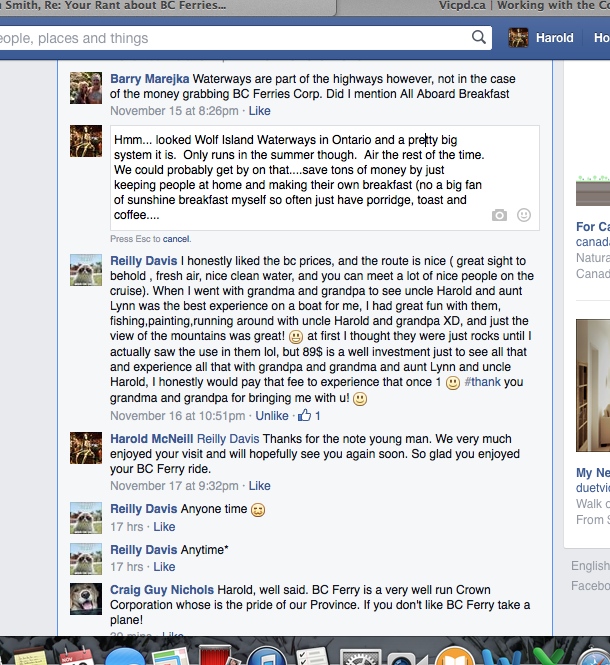The width and height of the screenshot is (610, 665).
Task: Click Craig Guy Nichols' dog avatar
Action: click(x=86, y=599)
